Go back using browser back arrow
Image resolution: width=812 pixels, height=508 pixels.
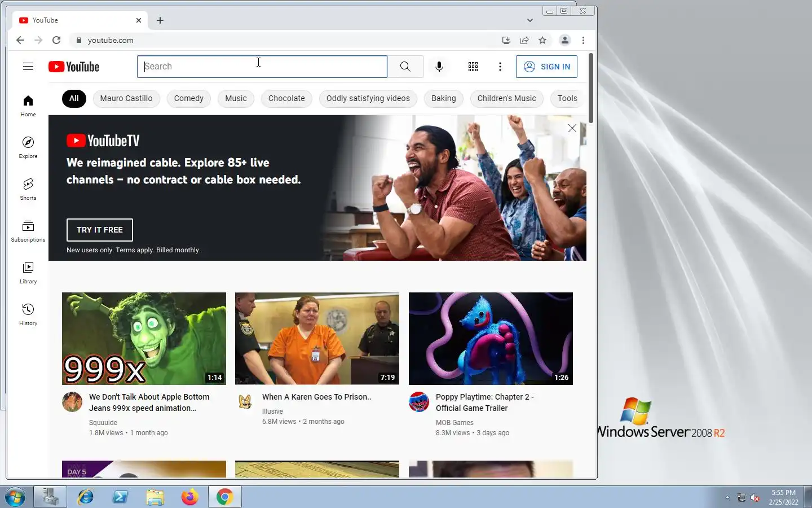coord(20,40)
